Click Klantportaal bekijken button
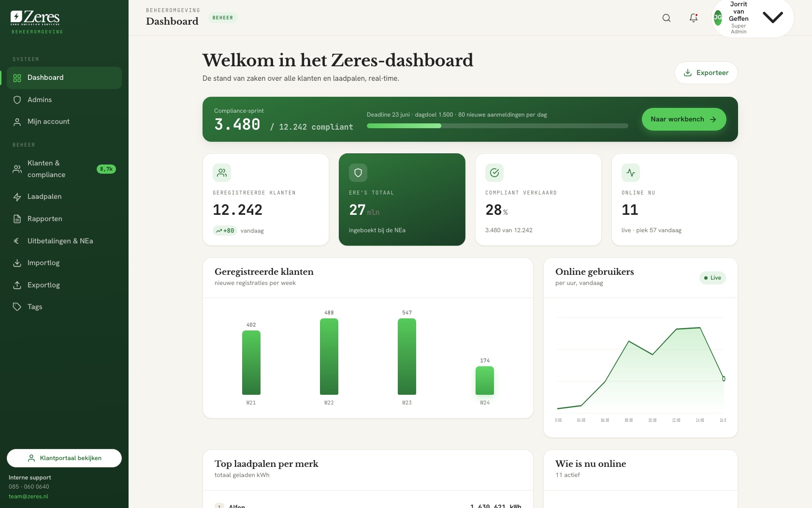Viewport: 812px width, 508px height. tap(64, 458)
